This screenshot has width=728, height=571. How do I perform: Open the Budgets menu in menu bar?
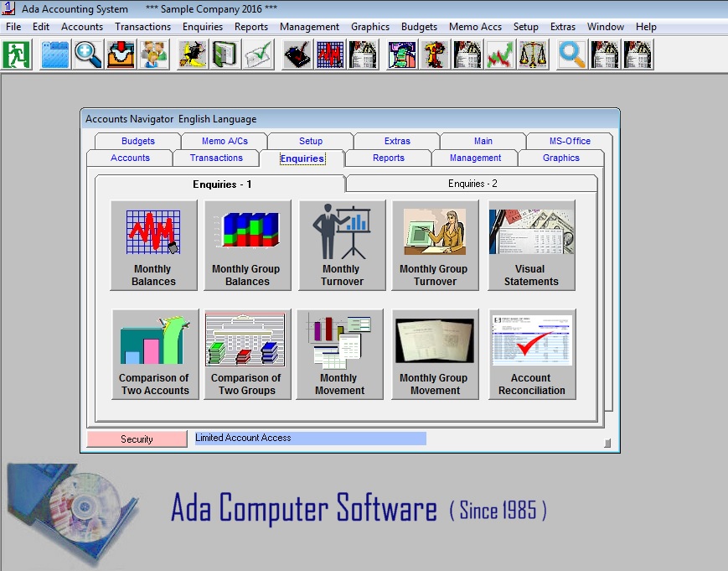(x=419, y=27)
